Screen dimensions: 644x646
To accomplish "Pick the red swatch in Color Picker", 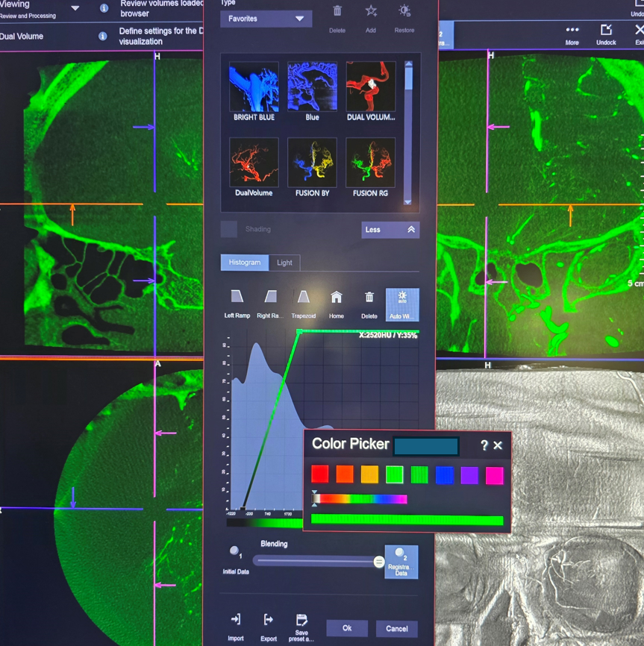I will click(x=319, y=474).
